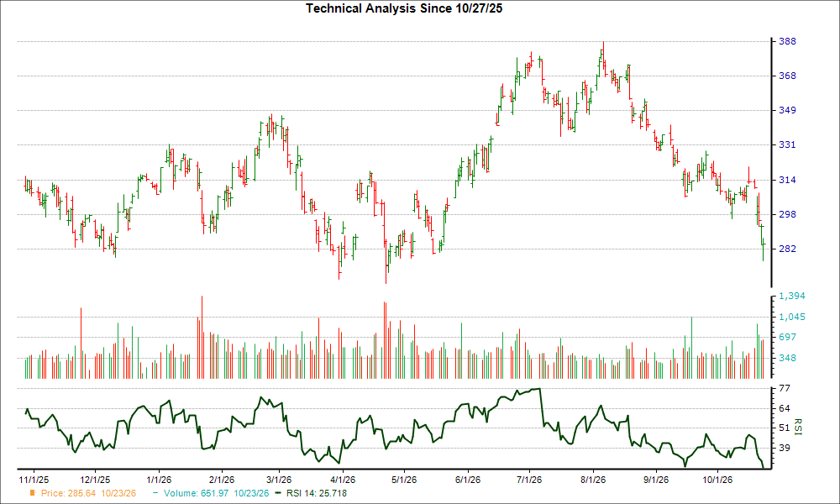Click the 2/1/26 date label
The height and width of the screenshot is (504, 840).
point(221,480)
